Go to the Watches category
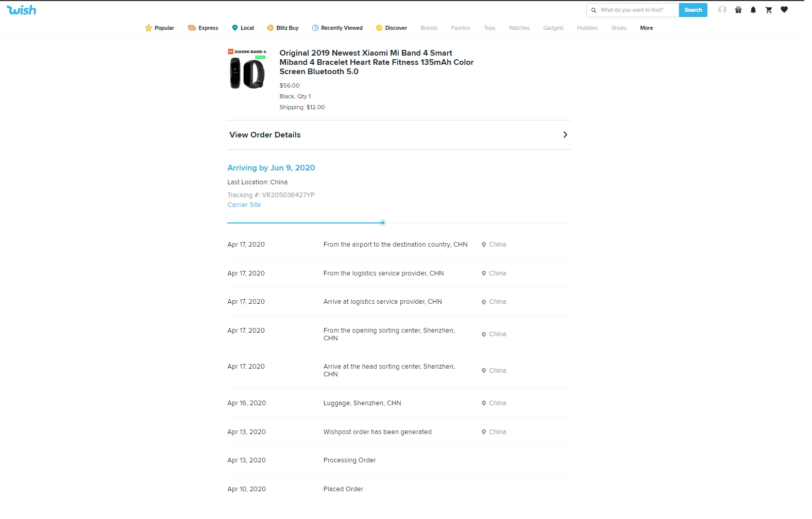The width and height of the screenshot is (812, 519). (x=519, y=28)
